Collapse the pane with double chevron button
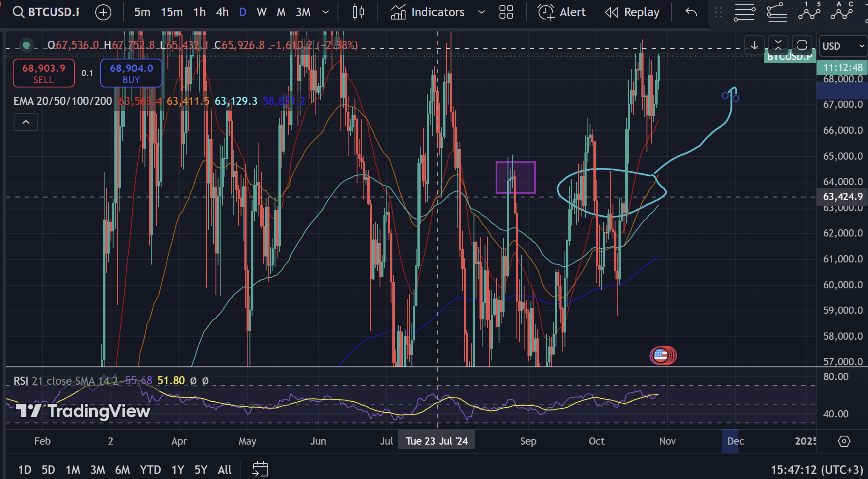 click(x=778, y=45)
